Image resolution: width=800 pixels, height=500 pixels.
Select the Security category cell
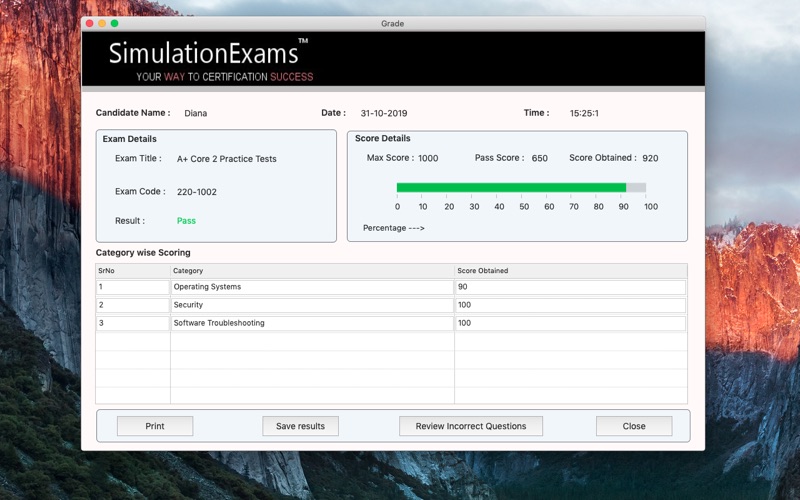(312, 305)
